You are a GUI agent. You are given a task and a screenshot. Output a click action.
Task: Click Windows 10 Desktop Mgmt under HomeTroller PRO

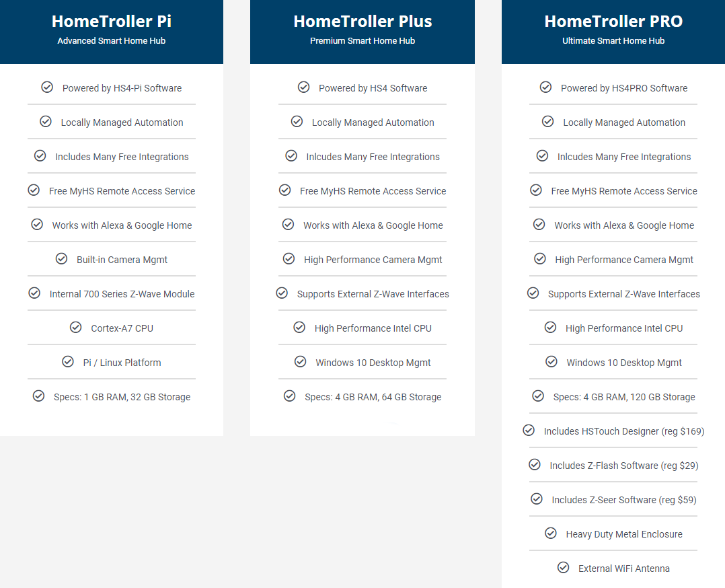[x=624, y=363]
